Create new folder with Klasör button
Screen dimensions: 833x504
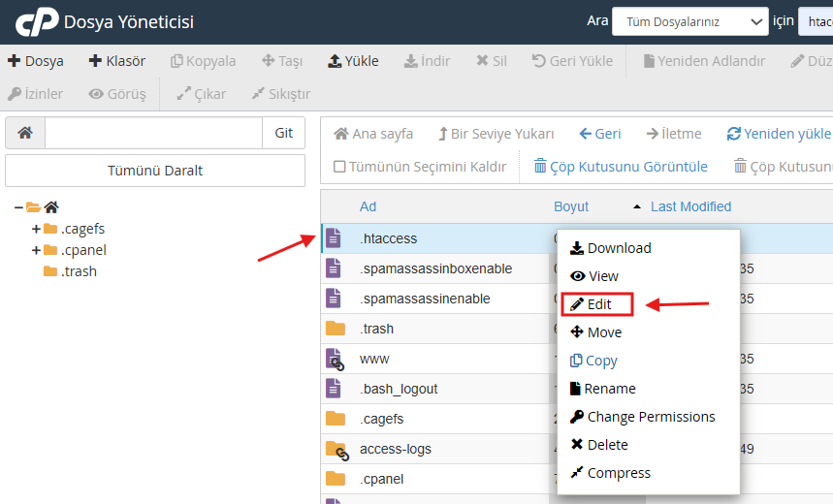tap(117, 61)
